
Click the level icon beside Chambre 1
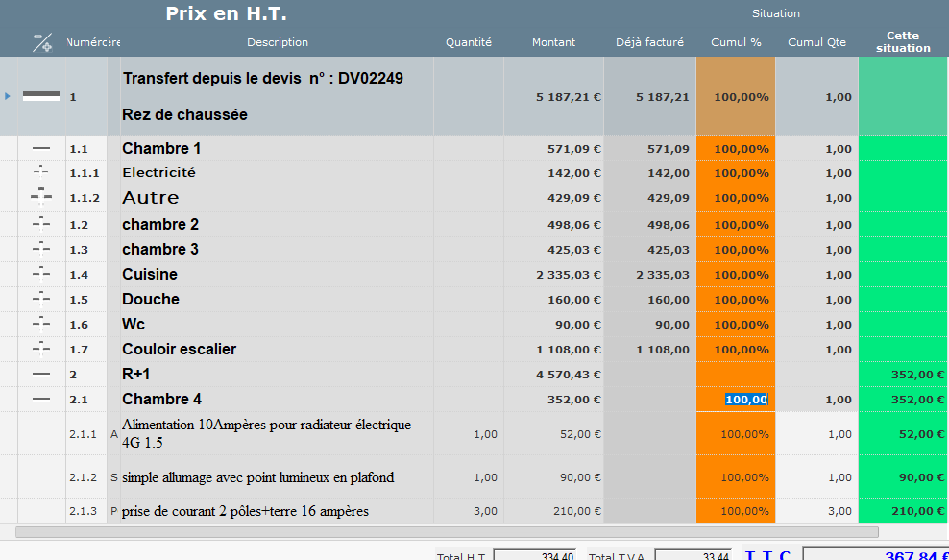click(41, 149)
